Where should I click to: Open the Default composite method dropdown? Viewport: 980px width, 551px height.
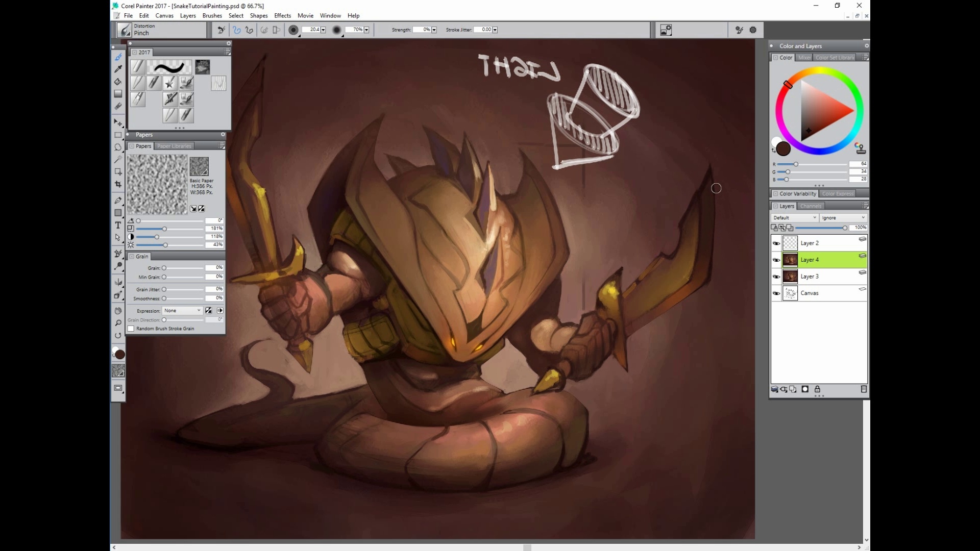794,218
